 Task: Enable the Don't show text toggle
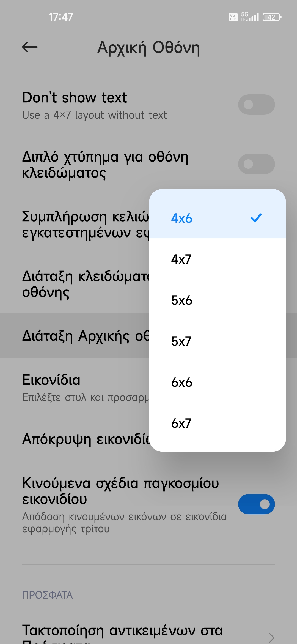[x=256, y=105]
